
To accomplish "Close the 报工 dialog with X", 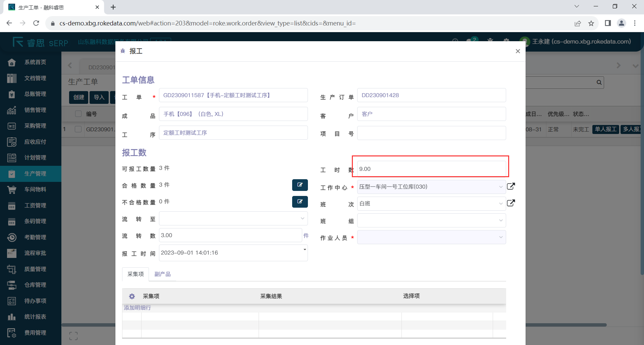I will [x=518, y=51].
